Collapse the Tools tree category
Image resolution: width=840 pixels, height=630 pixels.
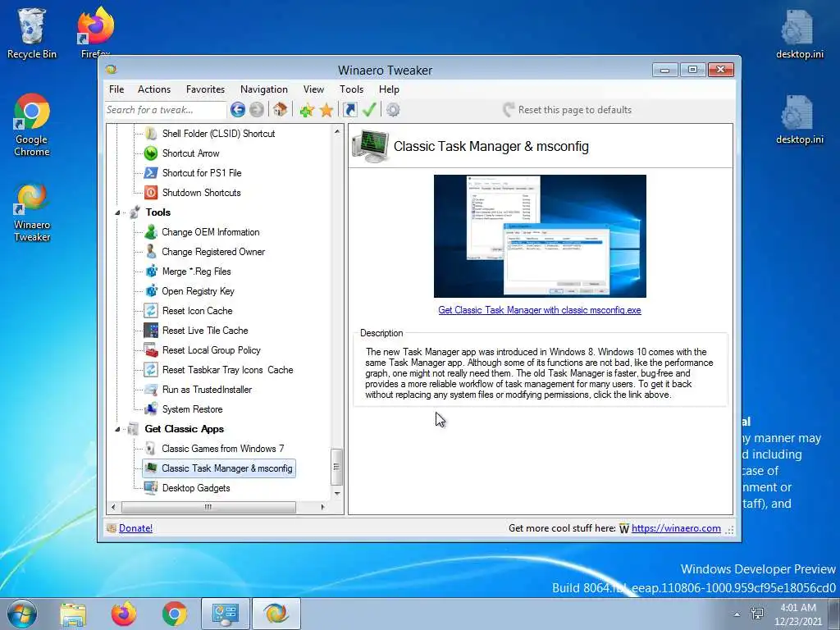(x=117, y=212)
